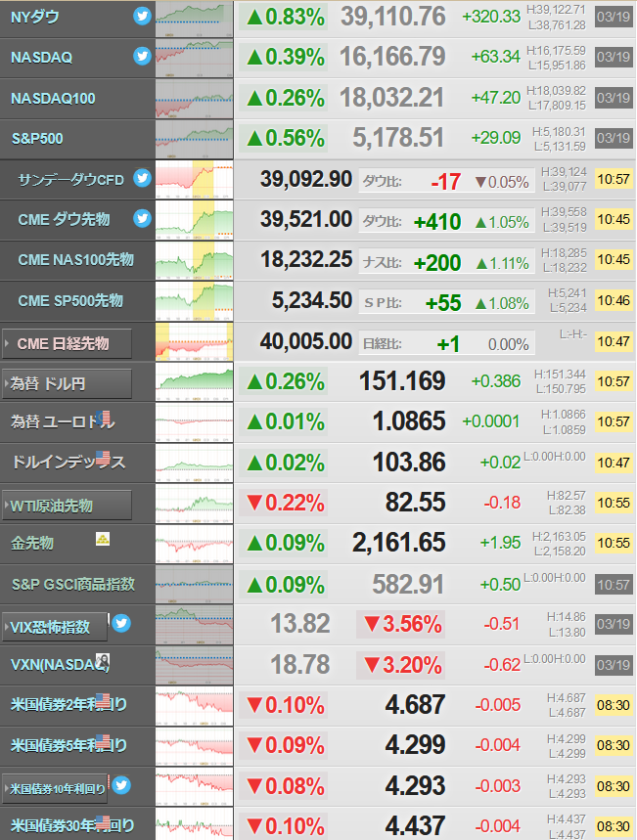Click the gold price 2,161.65
Image resolution: width=637 pixels, height=840 pixels.
point(399,543)
